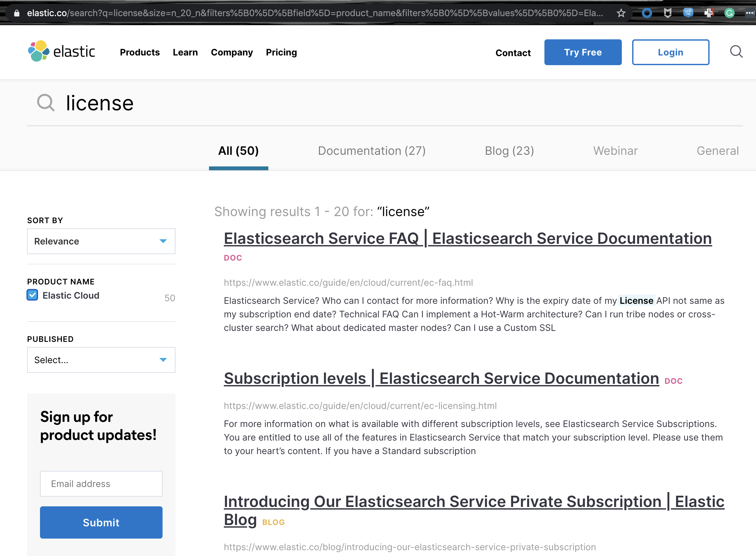The width and height of the screenshot is (756, 556).
Task: Open the elastic.co homepage via the Elastic logo
Action: click(61, 52)
